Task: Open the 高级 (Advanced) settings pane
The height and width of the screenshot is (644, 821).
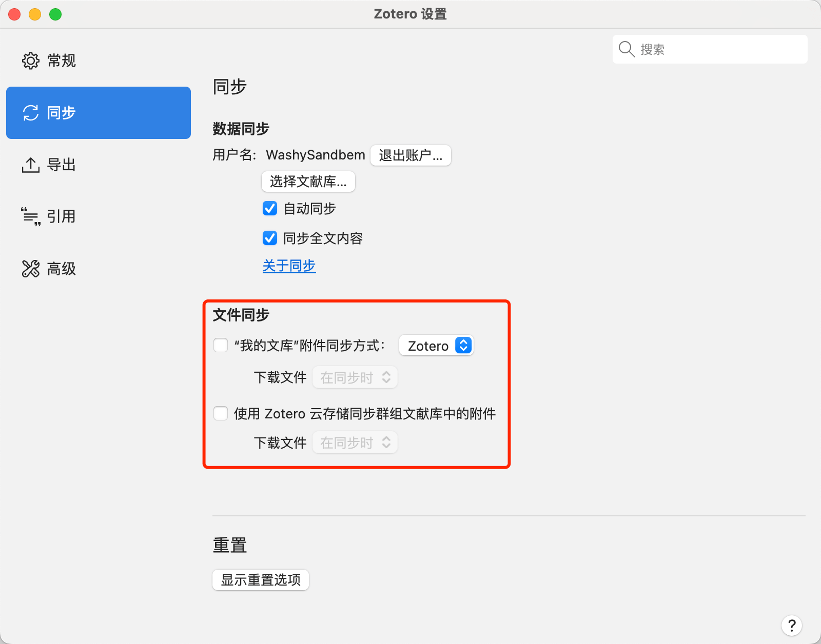Action: (x=99, y=269)
